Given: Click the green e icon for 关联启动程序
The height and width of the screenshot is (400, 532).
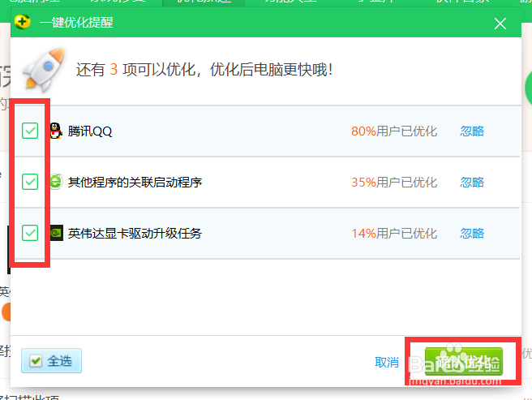Looking at the screenshot, I should click(x=56, y=182).
